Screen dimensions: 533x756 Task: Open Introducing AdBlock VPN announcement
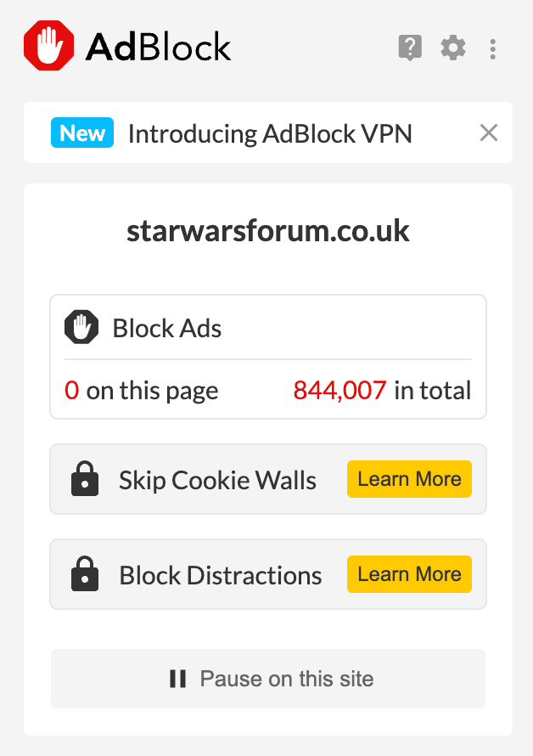(270, 133)
